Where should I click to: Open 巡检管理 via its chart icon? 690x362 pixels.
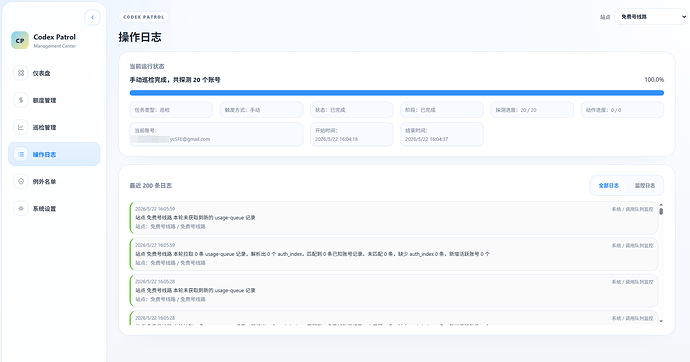[x=21, y=127]
